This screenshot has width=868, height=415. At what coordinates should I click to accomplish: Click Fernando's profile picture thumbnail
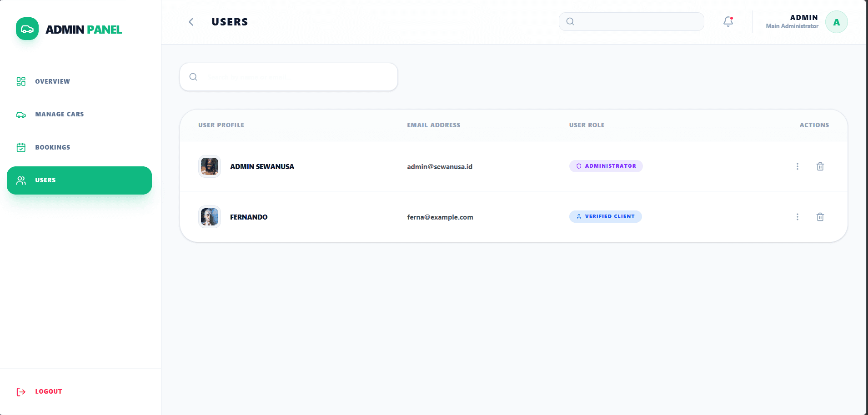pos(210,217)
